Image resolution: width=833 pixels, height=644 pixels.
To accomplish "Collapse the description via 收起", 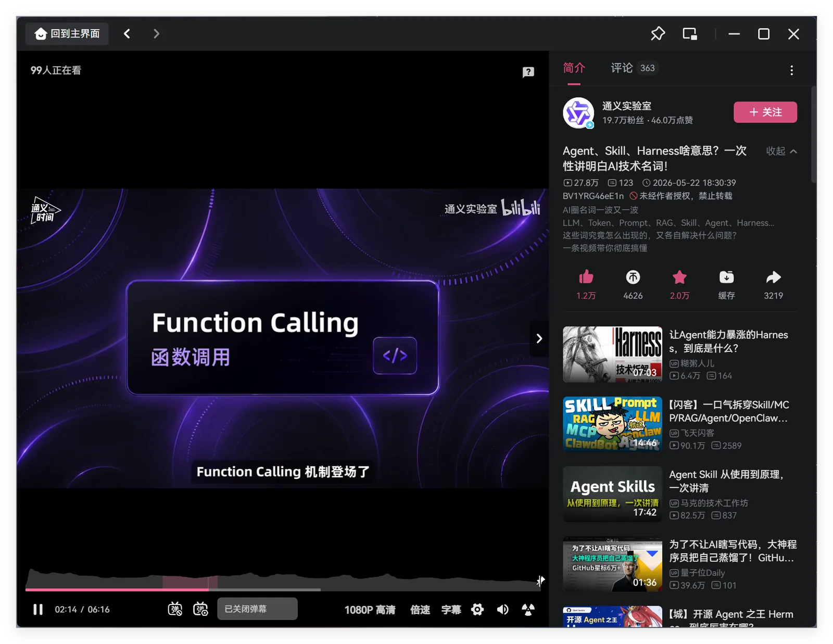I will coord(781,151).
